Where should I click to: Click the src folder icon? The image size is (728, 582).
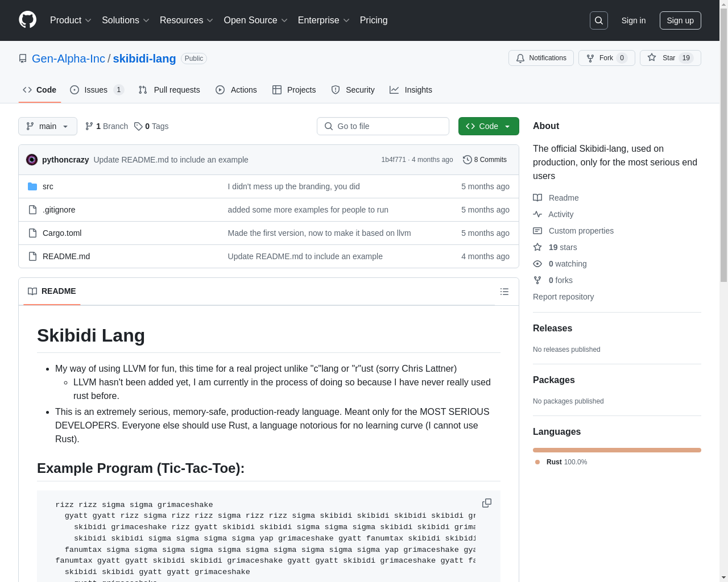point(32,186)
